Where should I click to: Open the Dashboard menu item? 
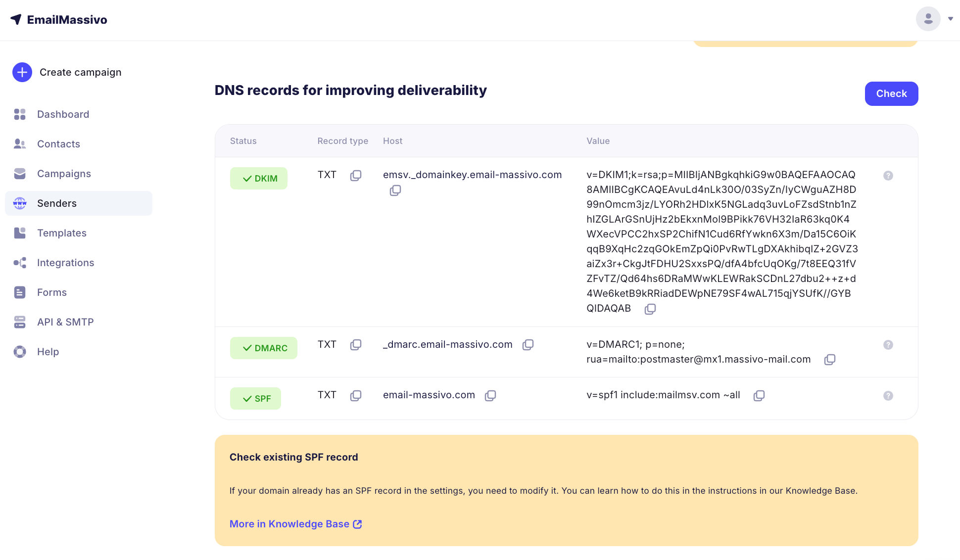click(63, 114)
